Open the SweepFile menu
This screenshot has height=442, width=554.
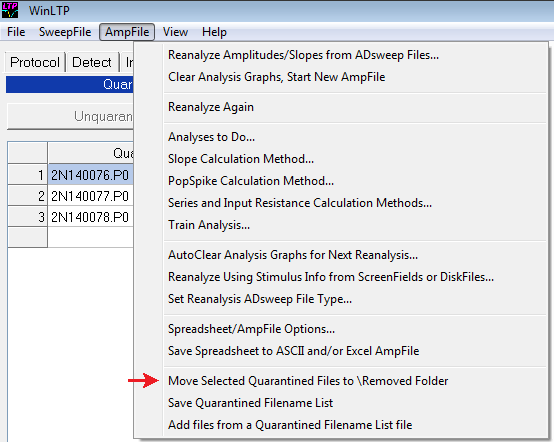(x=65, y=32)
